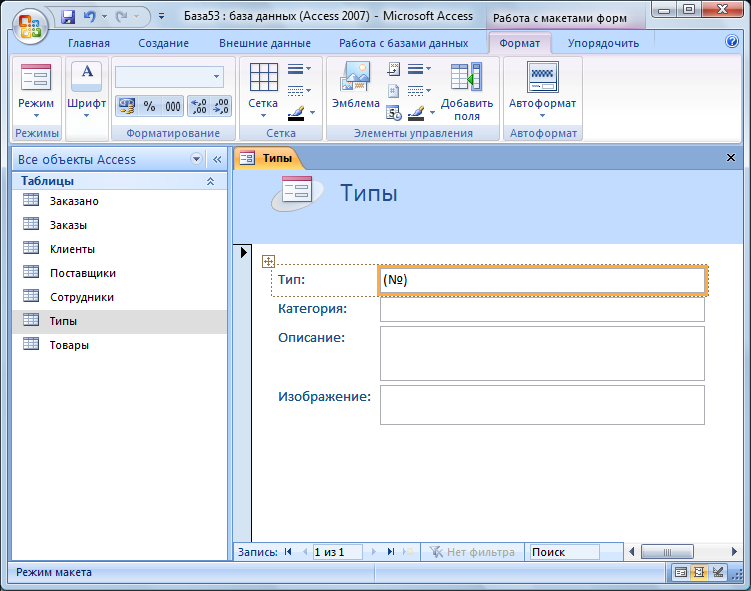Switch to the Создание tab
This screenshot has height=591, width=751.
[x=163, y=43]
